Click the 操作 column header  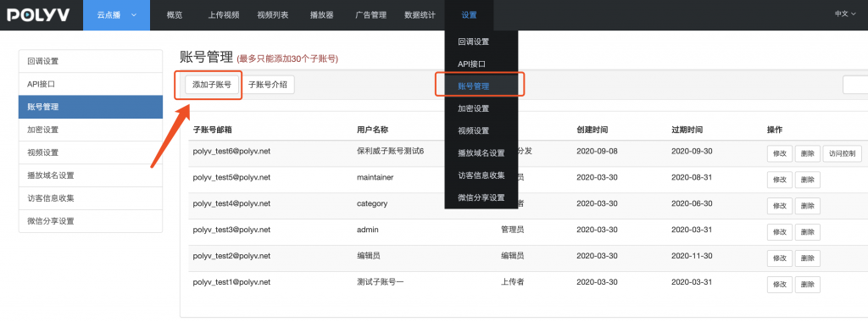tap(775, 130)
